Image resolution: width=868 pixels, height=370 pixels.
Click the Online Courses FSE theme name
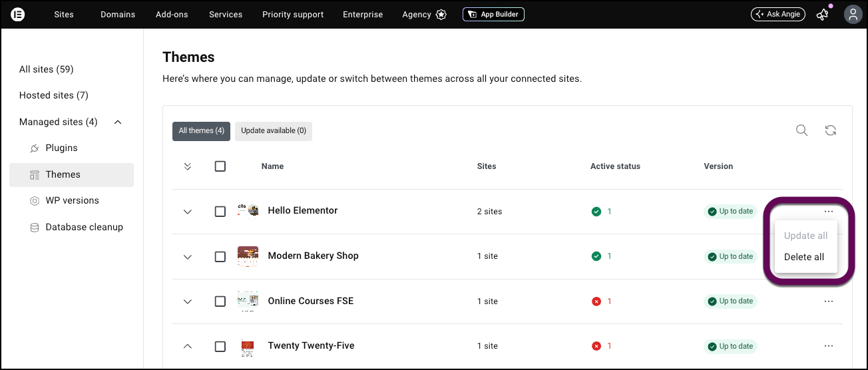click(311, 301)
